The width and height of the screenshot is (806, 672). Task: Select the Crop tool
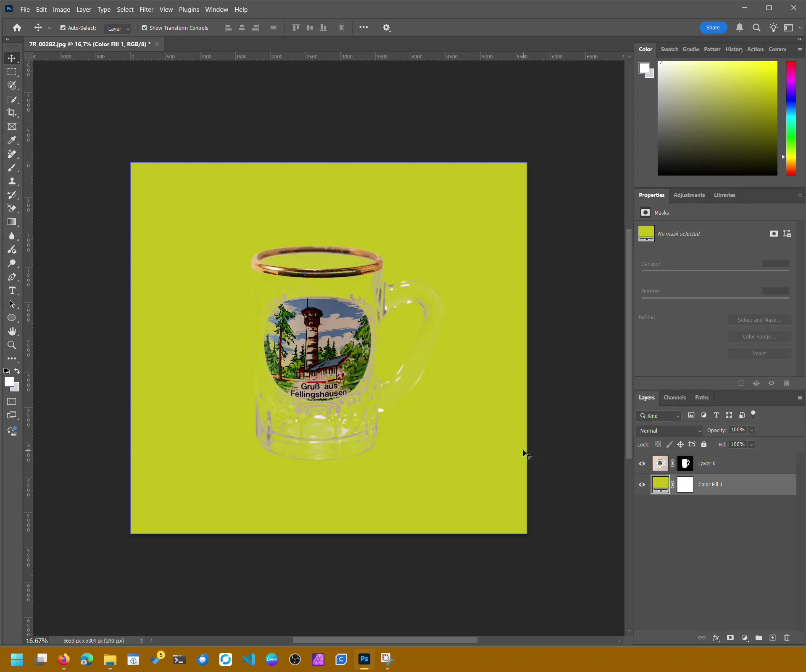coord(12,113)
